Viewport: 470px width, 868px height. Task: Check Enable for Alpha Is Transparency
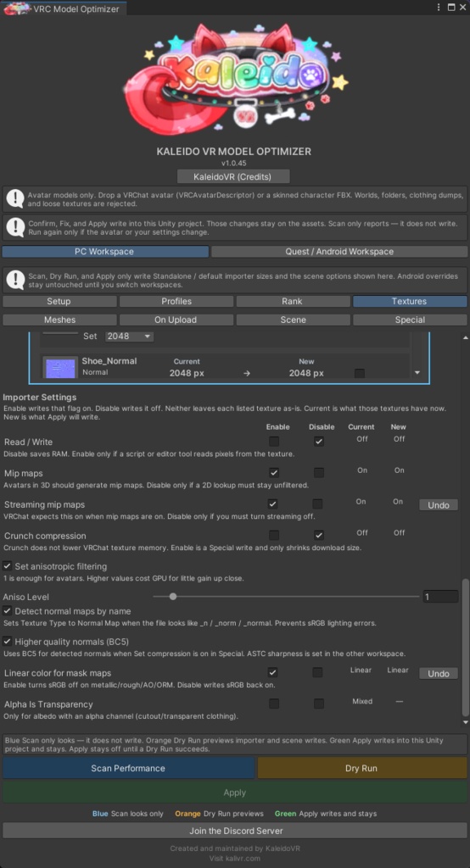tap(274, 704)
